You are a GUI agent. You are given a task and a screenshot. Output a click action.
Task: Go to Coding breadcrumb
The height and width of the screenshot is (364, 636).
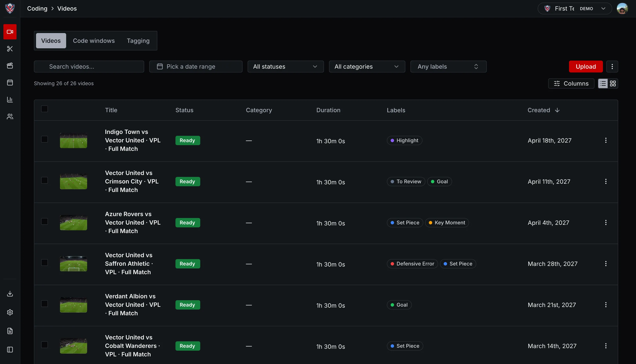click(x=37, y=8)
